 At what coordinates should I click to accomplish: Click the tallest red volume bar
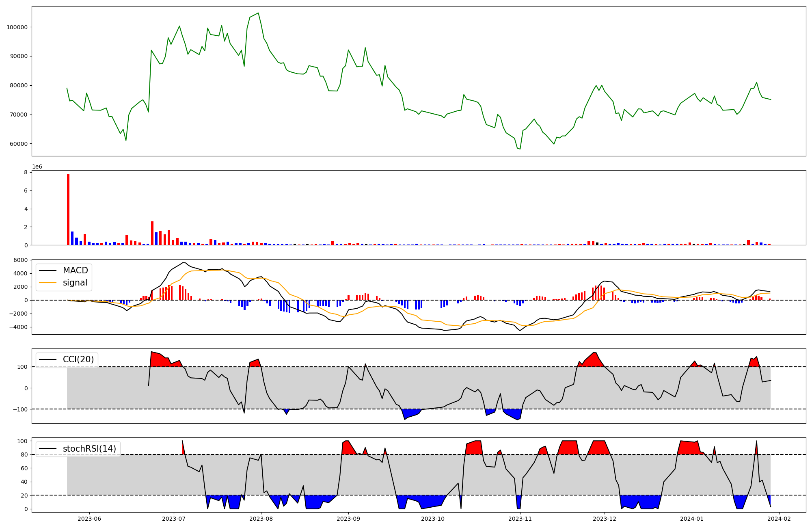(x=68, y=209)
